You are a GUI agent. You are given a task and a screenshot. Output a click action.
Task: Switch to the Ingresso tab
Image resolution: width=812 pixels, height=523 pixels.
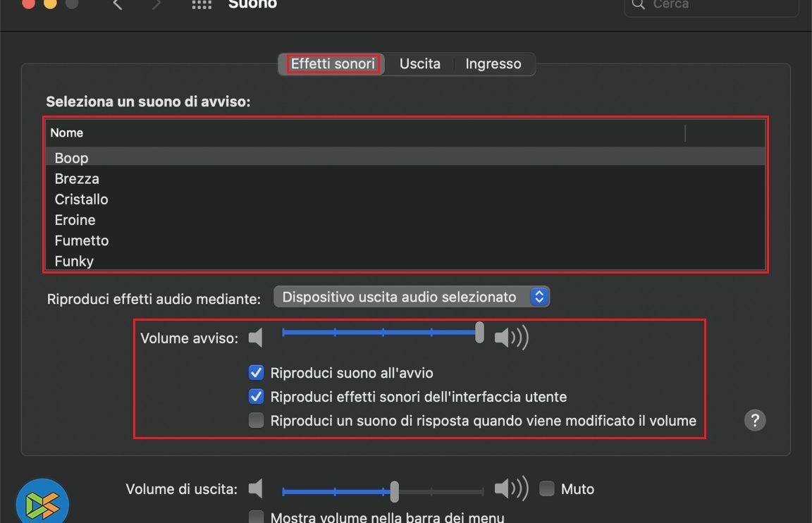pyautogui.click(x=493, y=64)
